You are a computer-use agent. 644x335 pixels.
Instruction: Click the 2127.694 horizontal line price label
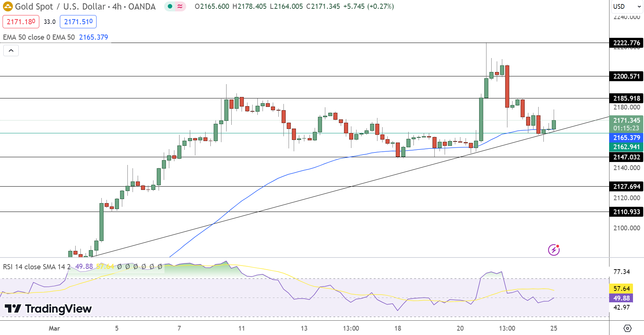[626, 186]
